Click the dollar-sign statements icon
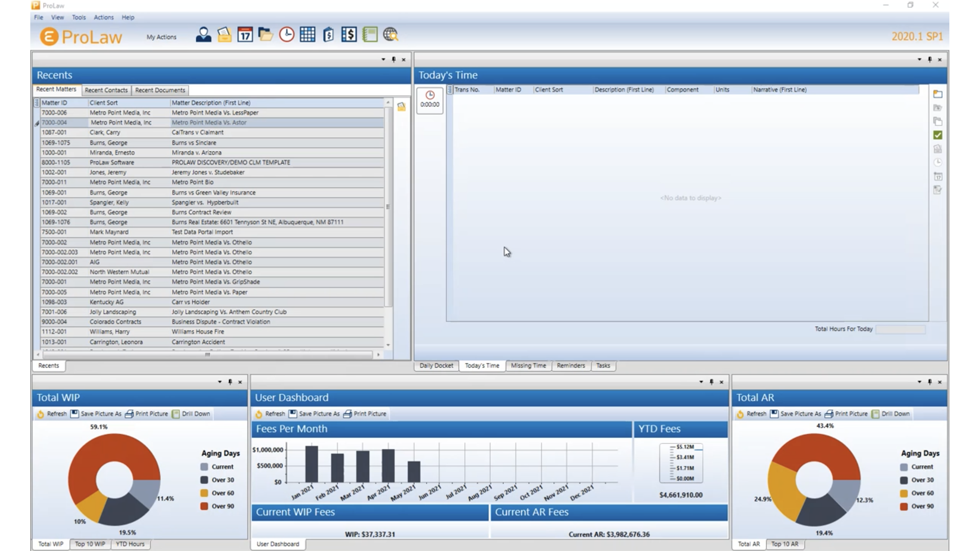Screen dimensions: 980x551 click(349, 35)
